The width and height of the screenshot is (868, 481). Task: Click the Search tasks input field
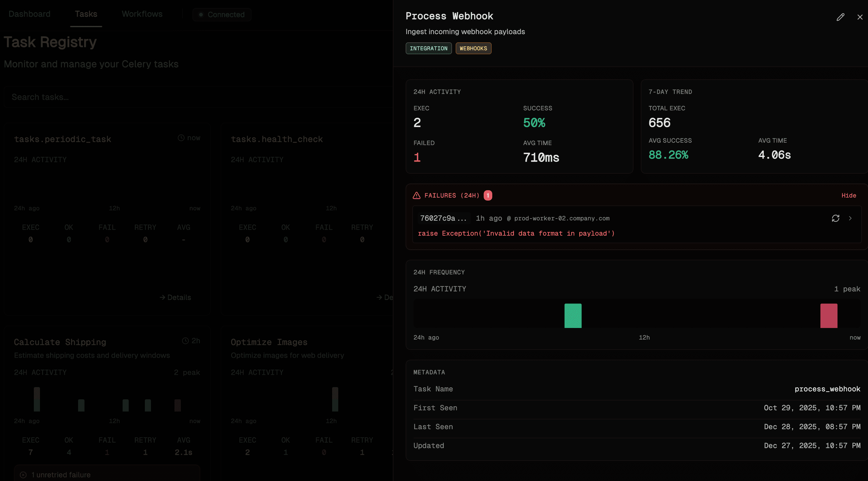tap(135, 97)
